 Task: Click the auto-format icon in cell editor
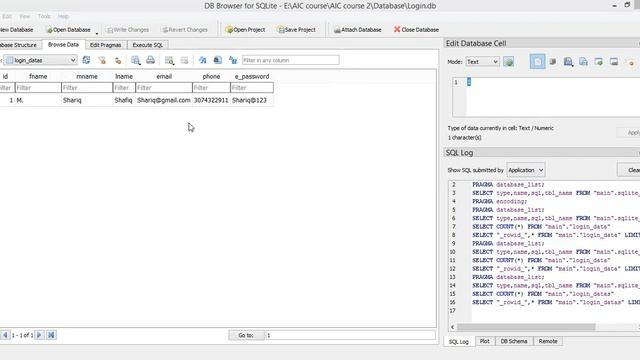pos(553,62)
